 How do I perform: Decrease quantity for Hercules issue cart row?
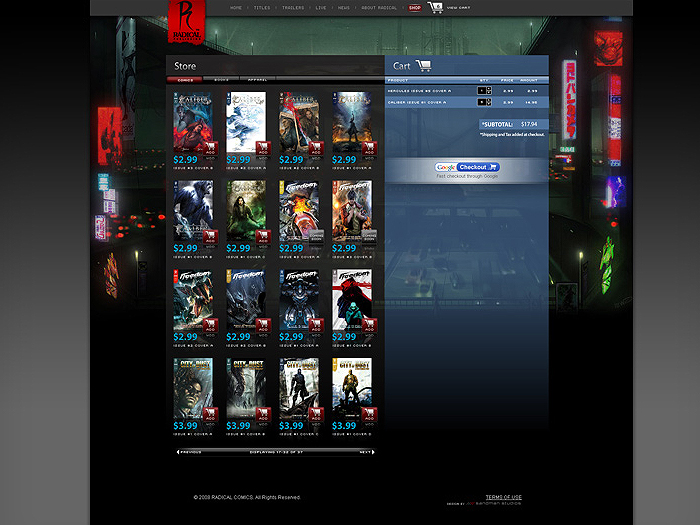pos(489,93)
